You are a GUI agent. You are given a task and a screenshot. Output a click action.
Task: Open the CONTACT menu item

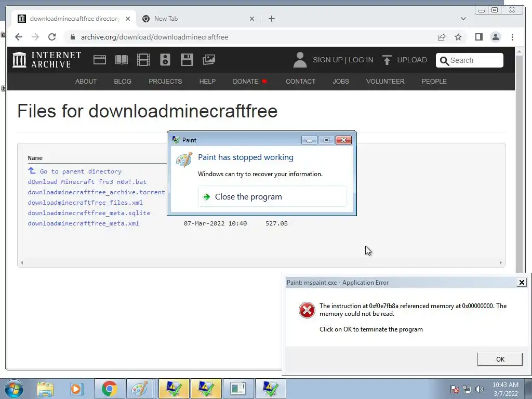click(x=301, y=82)
